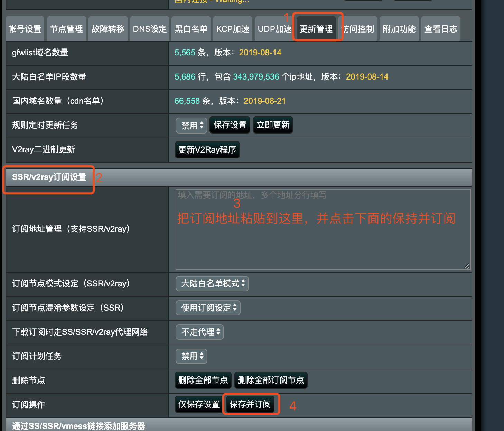Expand the 订阅计划任务 dropdown
504x431 pixels.
tap(192, 356)
